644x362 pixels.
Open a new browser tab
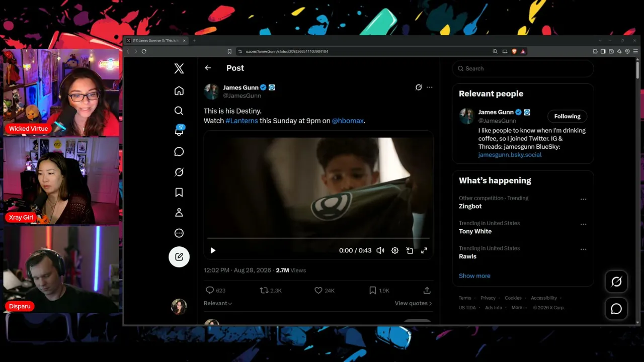coord(194,41)
